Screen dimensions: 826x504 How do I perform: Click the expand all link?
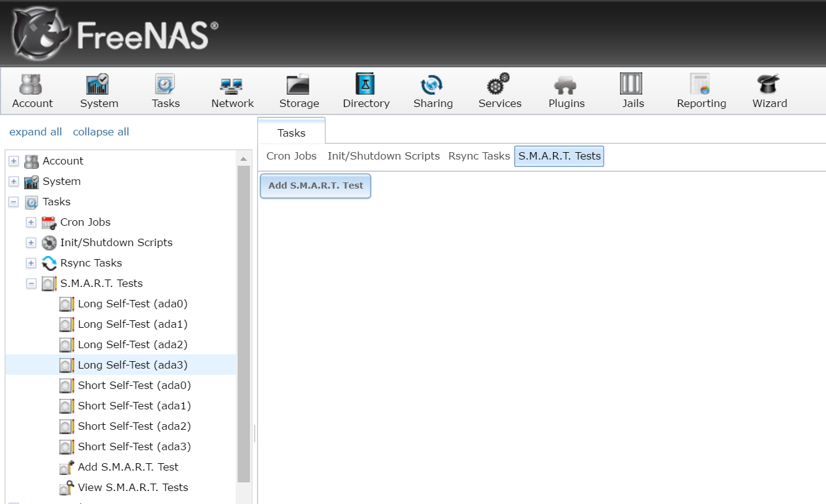point(36,132)
